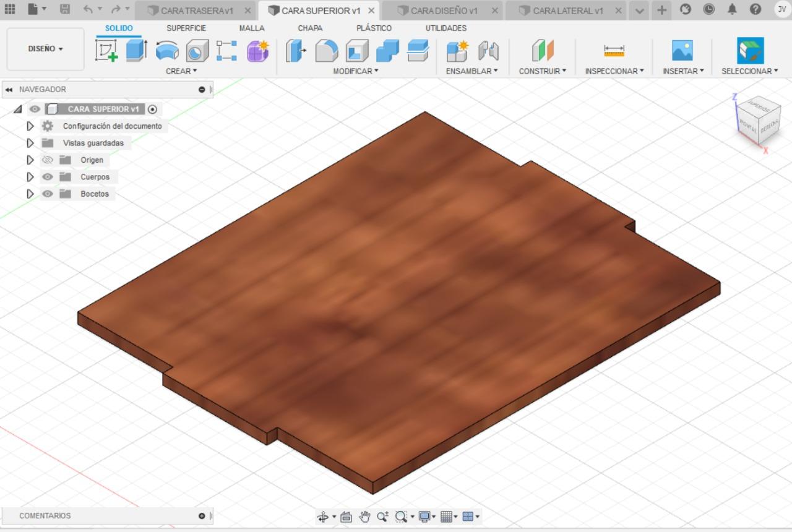Expand the Cuerpos folder

(x=30, y=177)
